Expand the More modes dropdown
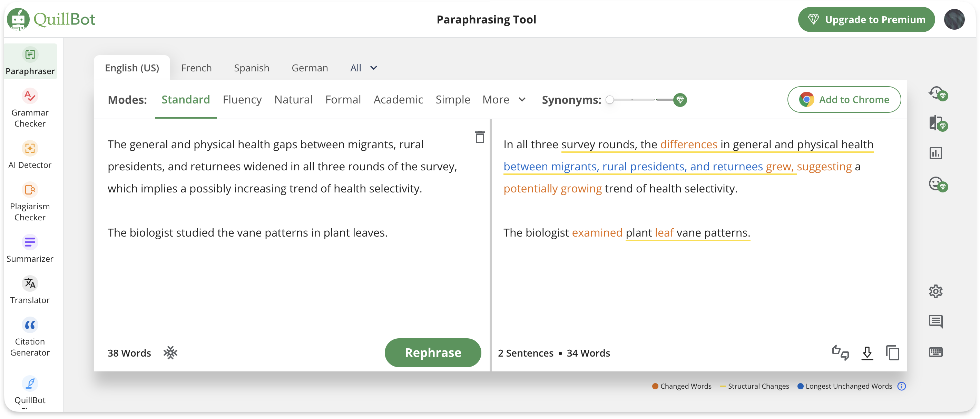This screenshot has width=980, height=419. click(x=503, y=99)
